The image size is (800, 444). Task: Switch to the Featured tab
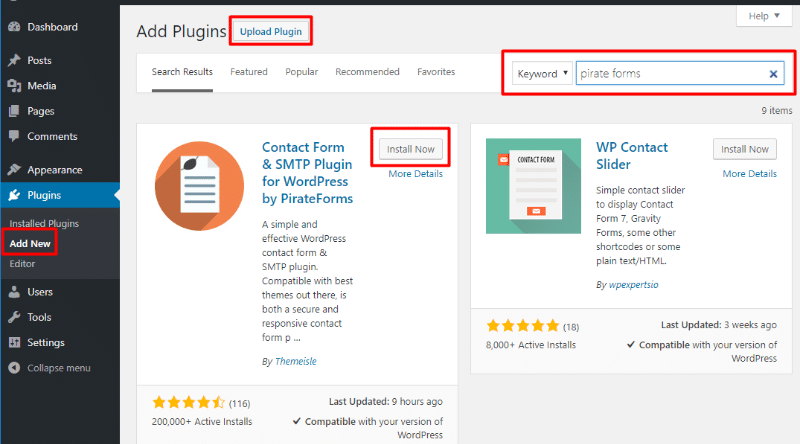[248, 72]
